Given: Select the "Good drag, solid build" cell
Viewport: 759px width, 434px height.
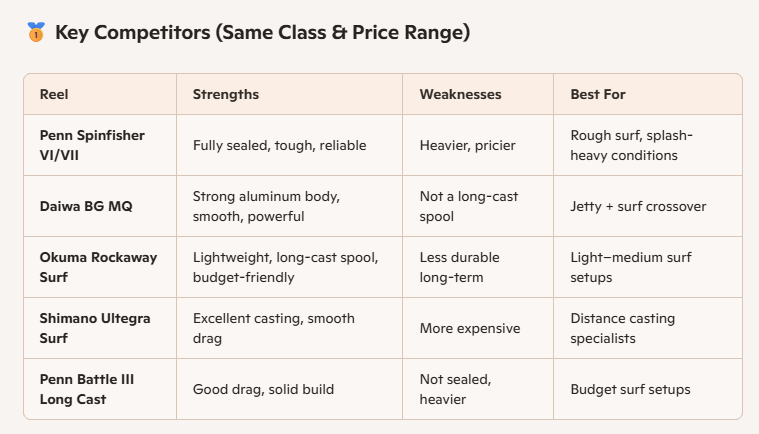Looking at the screenshot, I should pos(265,389).
